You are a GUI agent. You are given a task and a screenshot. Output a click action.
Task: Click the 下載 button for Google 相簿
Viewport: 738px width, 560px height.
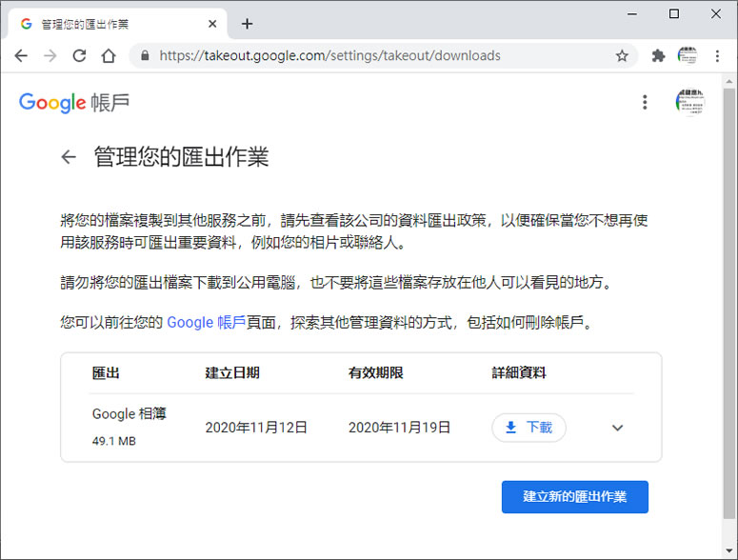(x=529, y=428)
